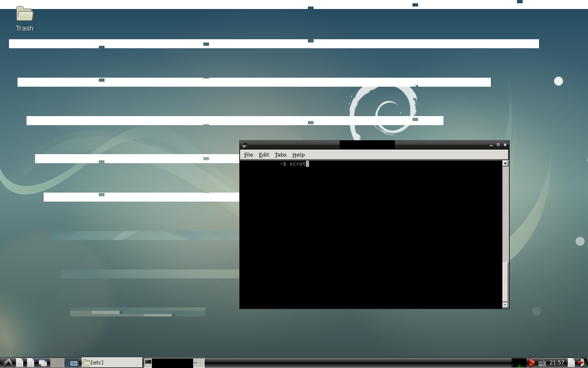Viewport: 588px width, 368px height.
Task: Click the blank document icon next to the clock
Action: point(571,363)
